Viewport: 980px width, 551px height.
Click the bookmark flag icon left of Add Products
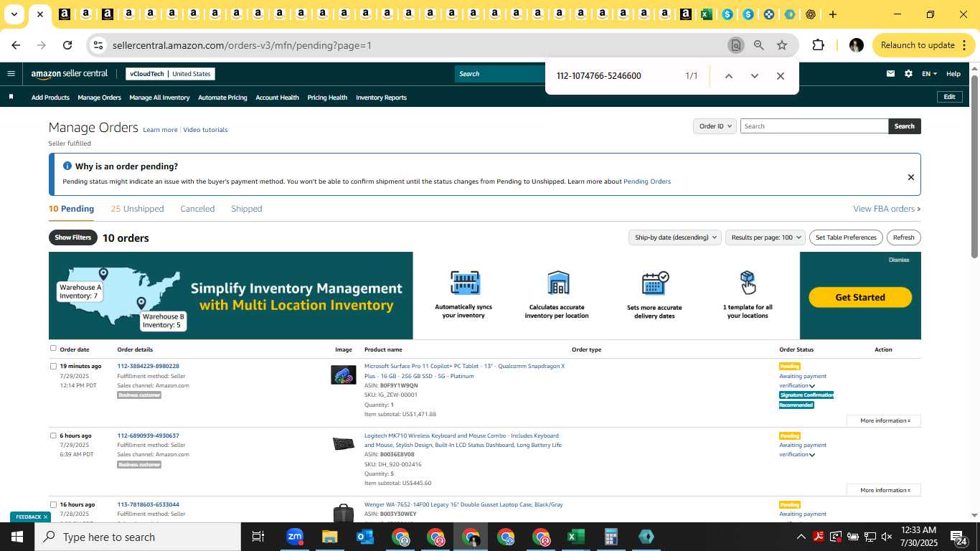click(11, 97)
